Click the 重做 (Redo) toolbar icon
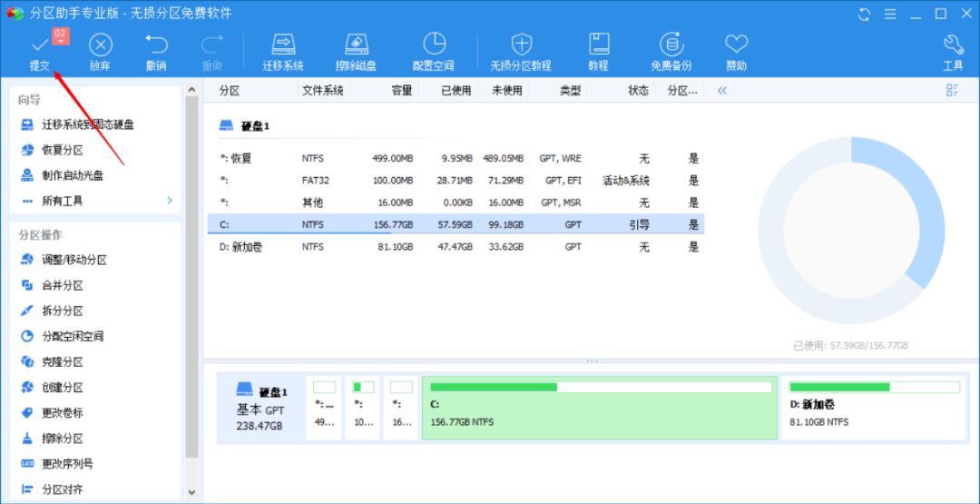This screenshot has width=980, height=504. point(212,52)
